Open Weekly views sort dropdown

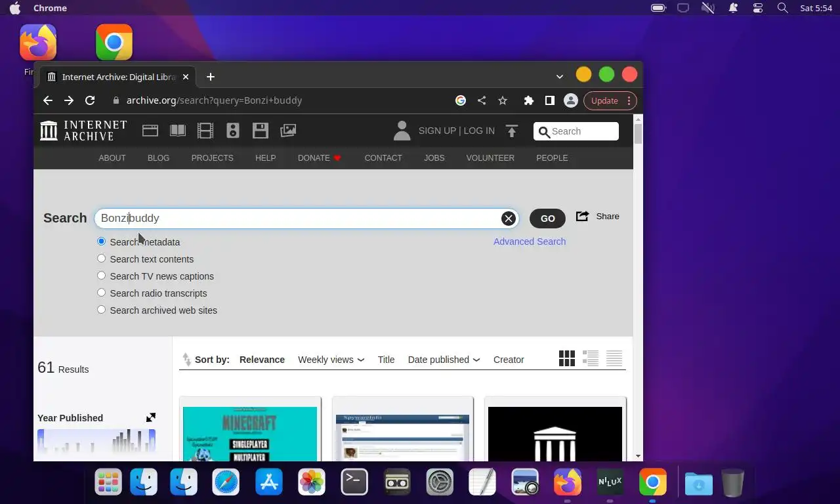coord(331,360)
